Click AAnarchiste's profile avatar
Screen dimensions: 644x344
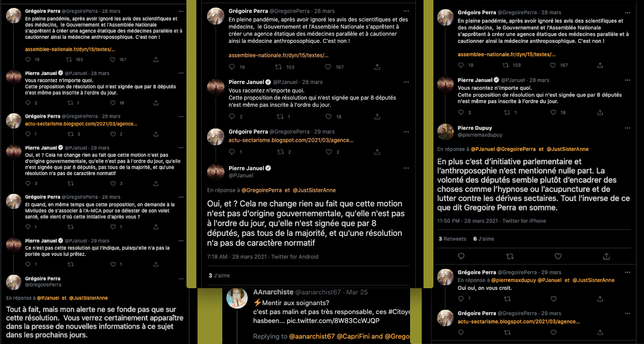click(237, 298)
